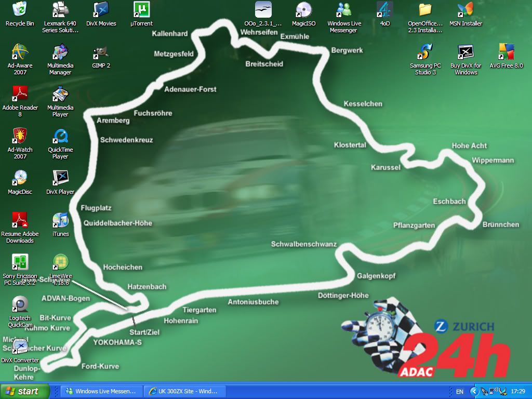Start DivX Player

pyautogui.click(x=60, y=177)
